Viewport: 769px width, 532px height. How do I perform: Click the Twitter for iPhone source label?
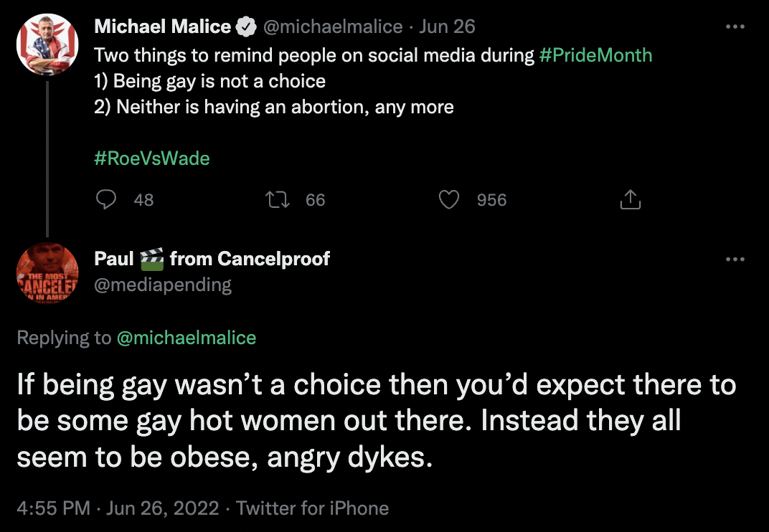pyautogui.click(x=313, y=508)
